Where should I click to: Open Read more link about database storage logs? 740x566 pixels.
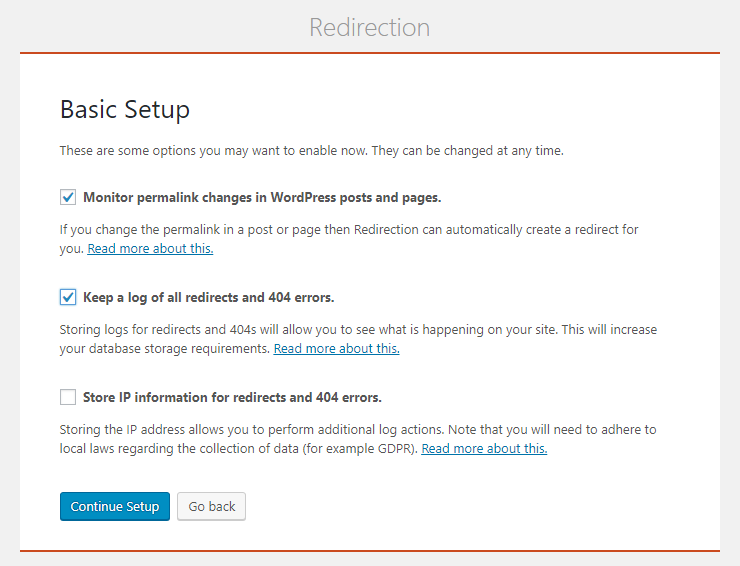click(336, 348)
